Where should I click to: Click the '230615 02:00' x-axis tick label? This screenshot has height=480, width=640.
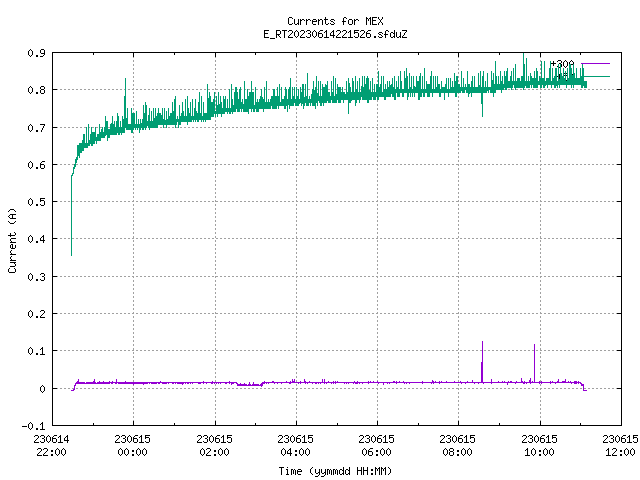(x=214, y=445)
